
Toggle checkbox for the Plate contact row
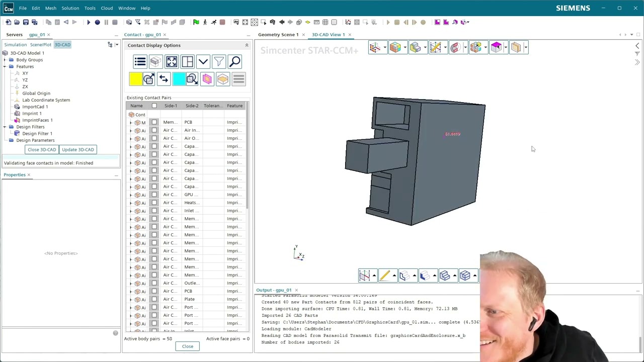(154, 299)
